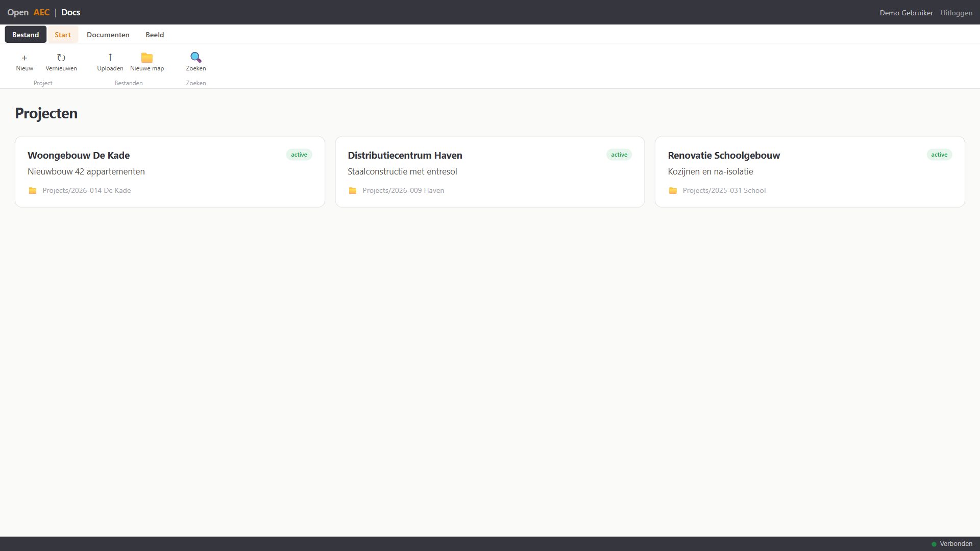Click the Bestanden ribbon group label

(129, 83)
